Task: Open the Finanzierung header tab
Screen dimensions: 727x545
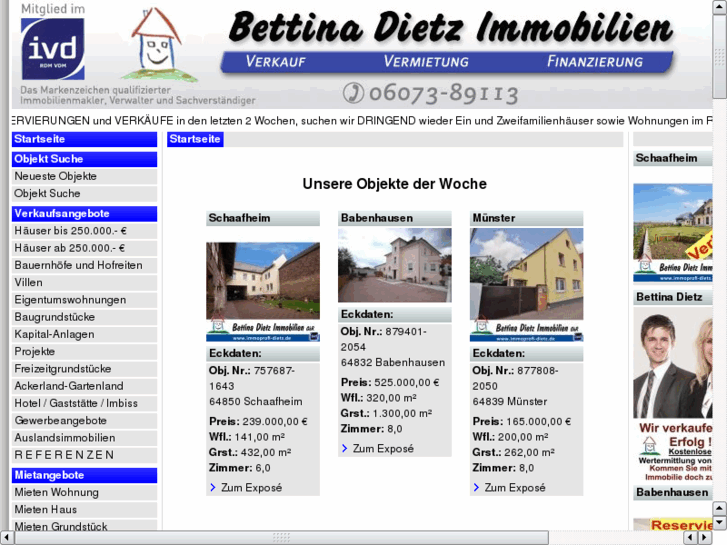Action: (x=595, y=61)
